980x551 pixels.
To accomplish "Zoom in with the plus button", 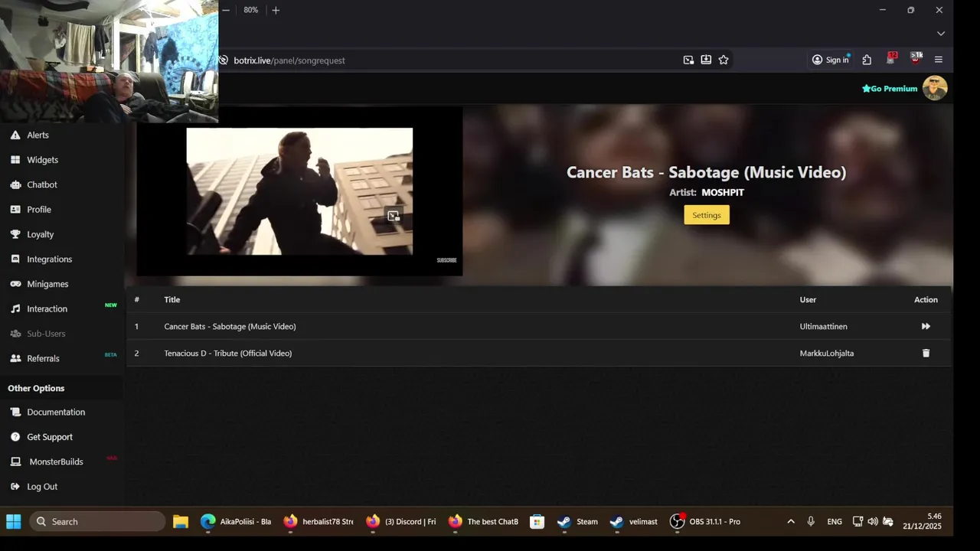I will [276, 10].
